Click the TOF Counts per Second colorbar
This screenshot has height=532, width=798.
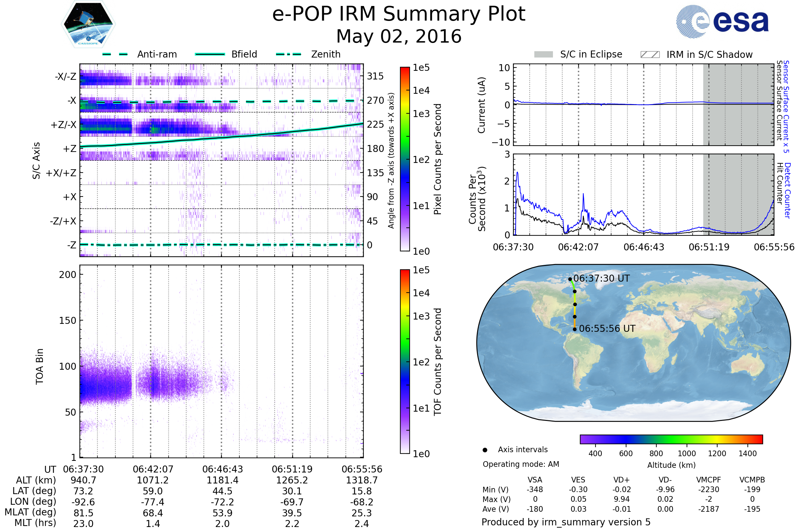(x=405, y=362)
